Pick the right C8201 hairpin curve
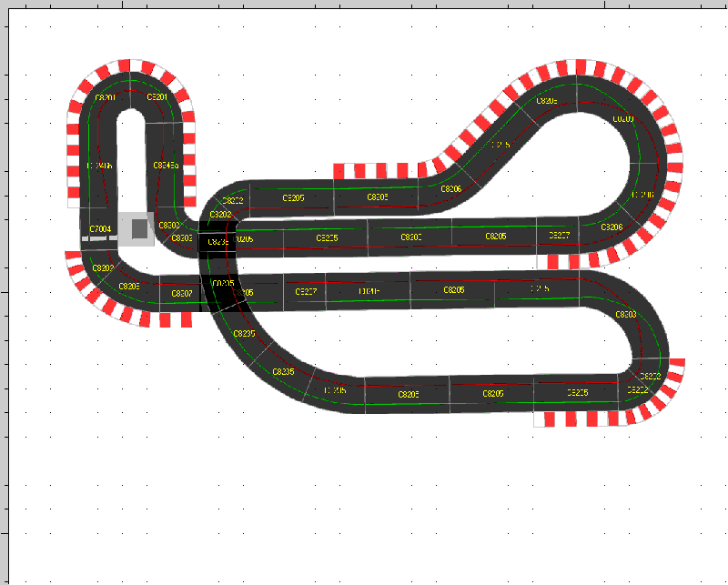Viewport: 728px width, 585px height. [157, 97]
